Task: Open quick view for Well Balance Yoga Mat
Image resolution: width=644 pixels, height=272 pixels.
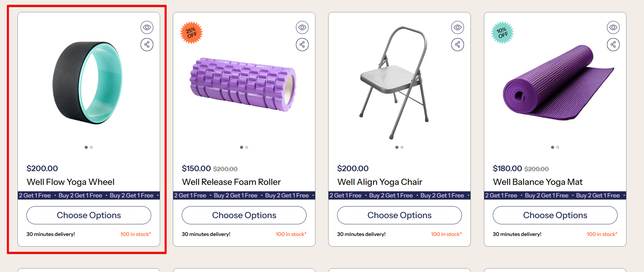Action: coord(613,27)
